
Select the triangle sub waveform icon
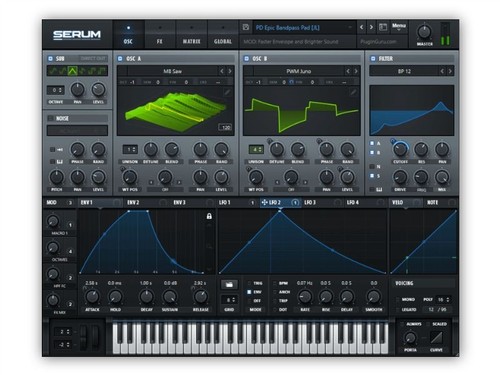[73, 71]
